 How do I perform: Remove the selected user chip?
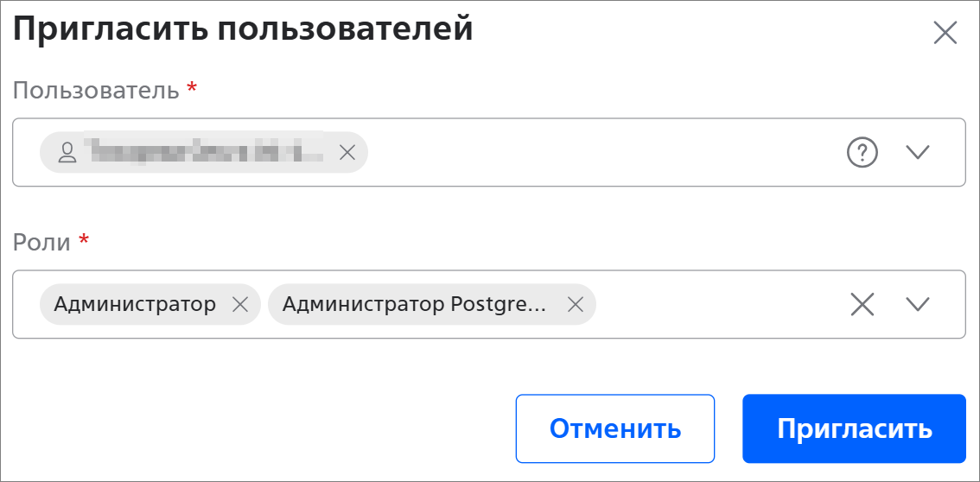click(347, 153)
